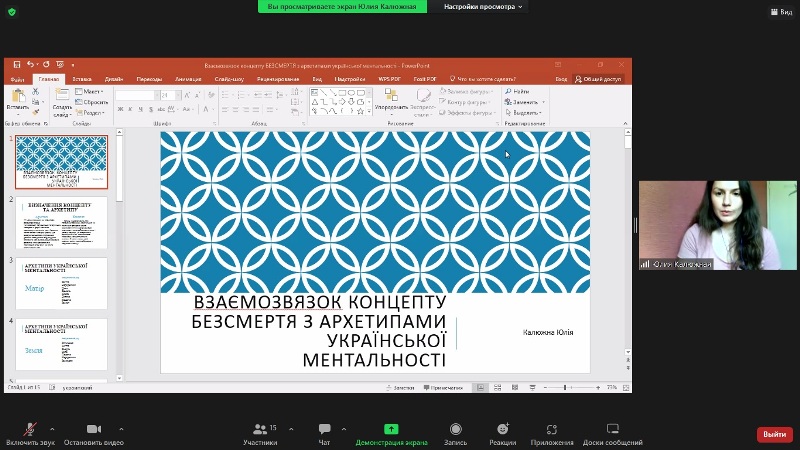800x450 pixels.
Task: Stop camera with Остановить видео button
Action: (x=93, y=428)
